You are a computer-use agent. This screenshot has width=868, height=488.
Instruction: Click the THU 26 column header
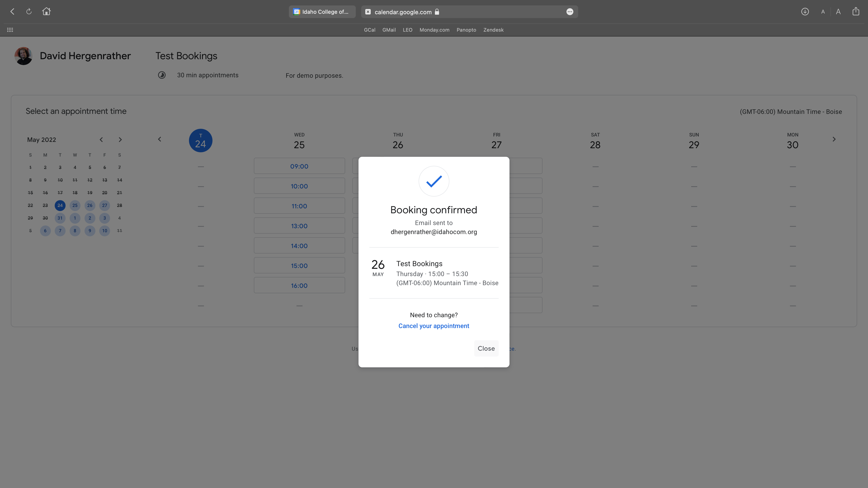(398, 141)
